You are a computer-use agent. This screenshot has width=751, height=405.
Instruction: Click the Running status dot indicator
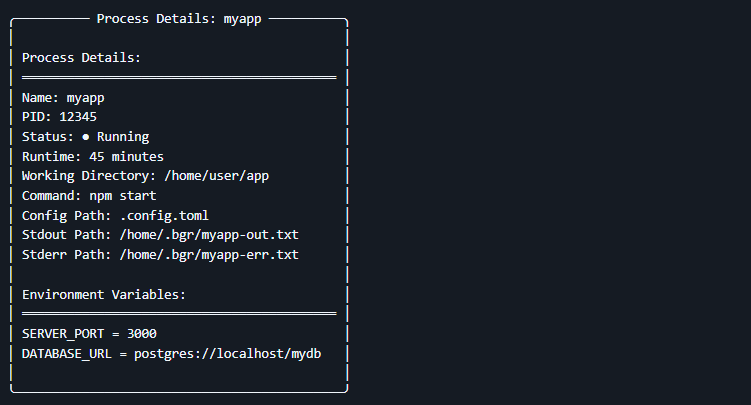(85, 137)
